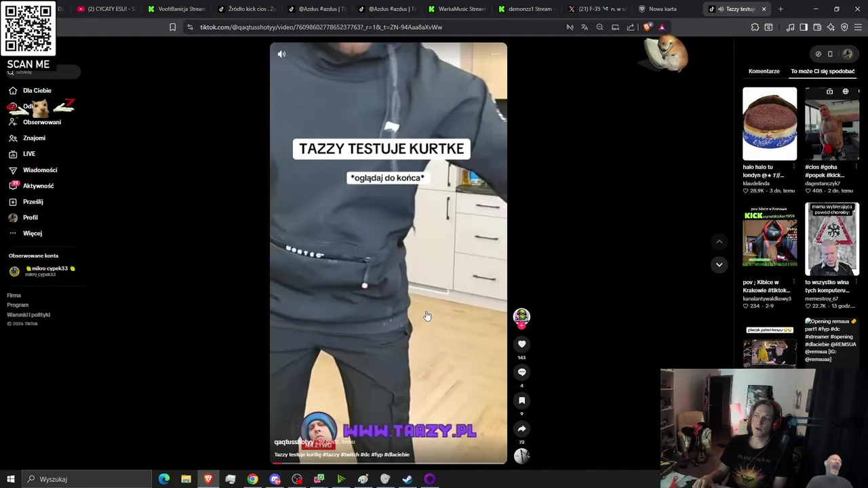Viewport: 868px width, 488px height.
Task: Open the Brave Wallet icon
Action: [x=817, y=27]
